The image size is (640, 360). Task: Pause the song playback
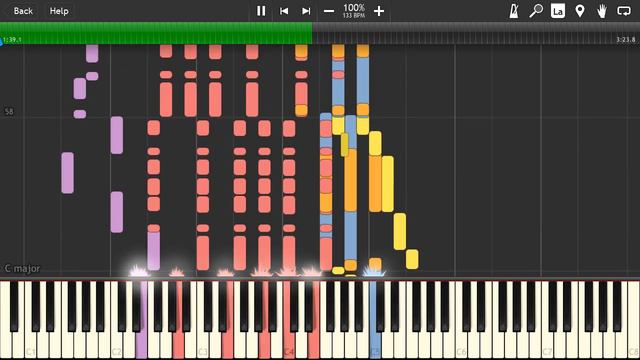tap(261, 11)
